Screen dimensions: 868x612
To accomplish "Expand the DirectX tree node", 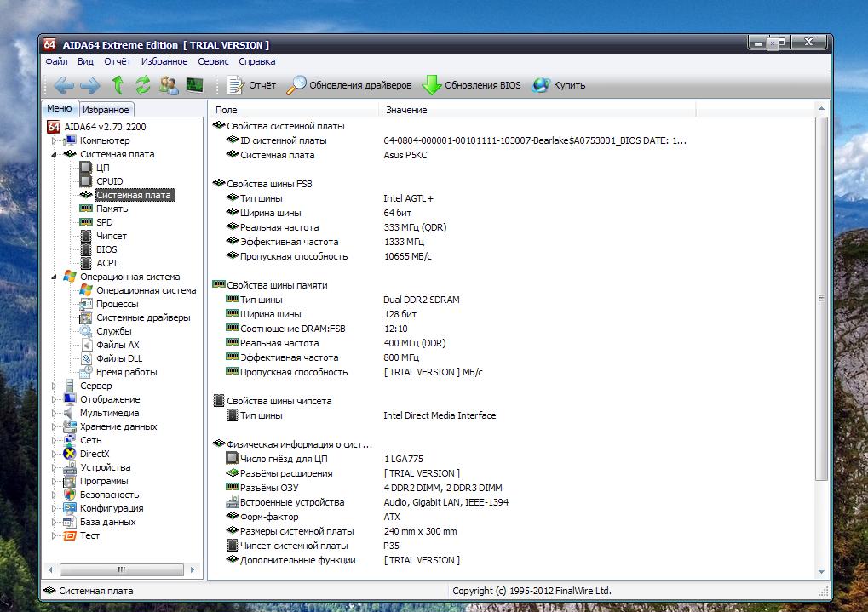I will (55, 454).
